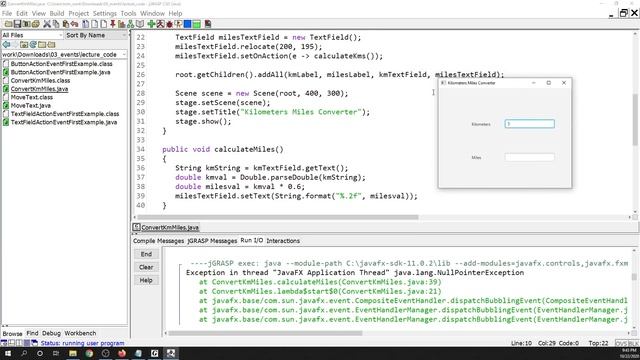The image size is (640, 360).
Task: Click the Firefox icon on the taskbar
Action: (x=122, y=353)
